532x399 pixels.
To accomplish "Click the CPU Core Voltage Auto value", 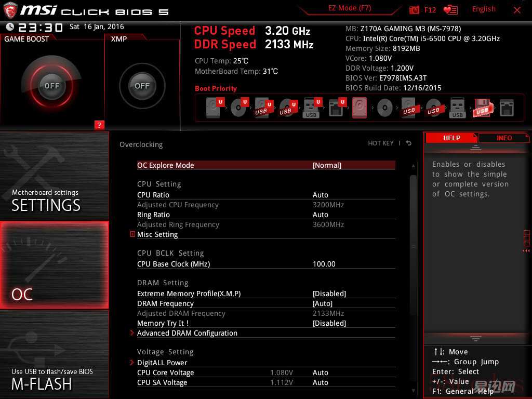I will tap(320, 373).
